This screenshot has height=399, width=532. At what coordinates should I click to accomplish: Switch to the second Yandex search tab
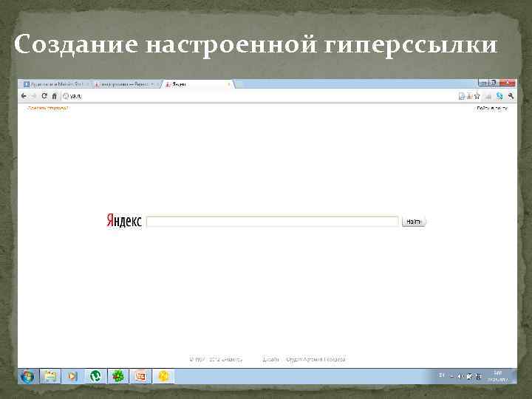(x=126, y=84)
